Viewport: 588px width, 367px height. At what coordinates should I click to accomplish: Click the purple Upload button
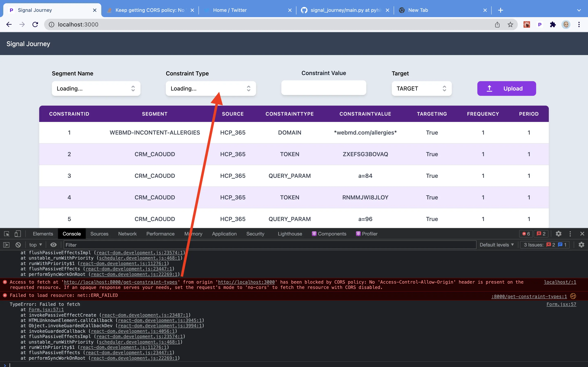pyautogui.click(x=506, y=89)
